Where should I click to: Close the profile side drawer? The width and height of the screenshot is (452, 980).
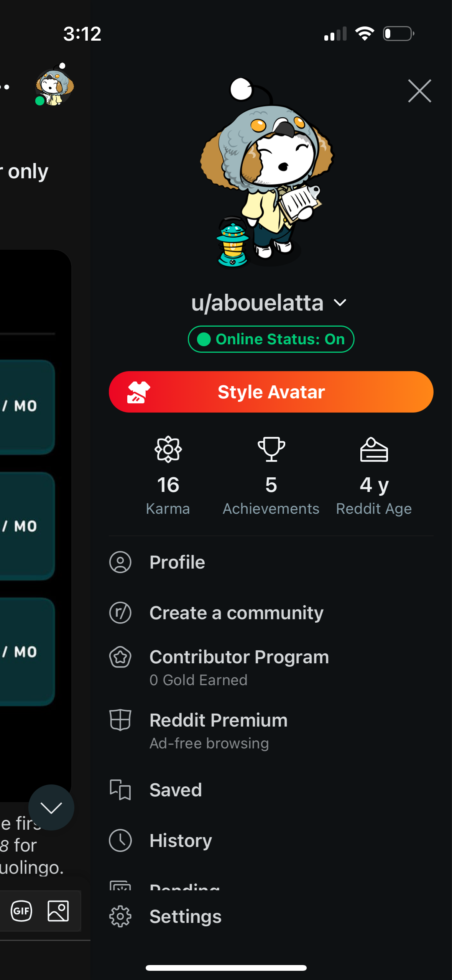click(419, 91)
